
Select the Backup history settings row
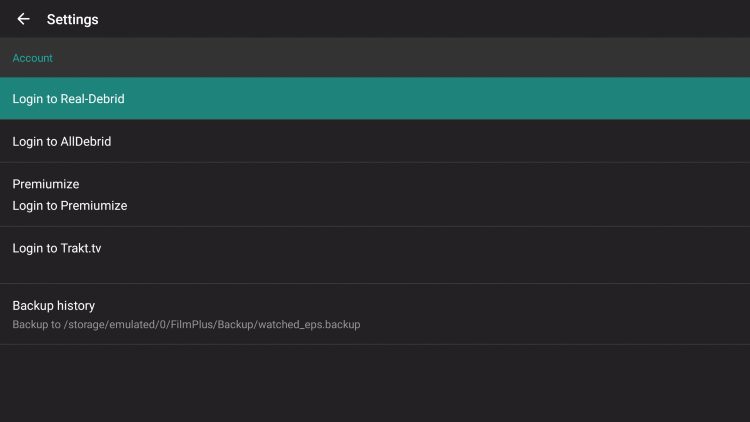375,314
